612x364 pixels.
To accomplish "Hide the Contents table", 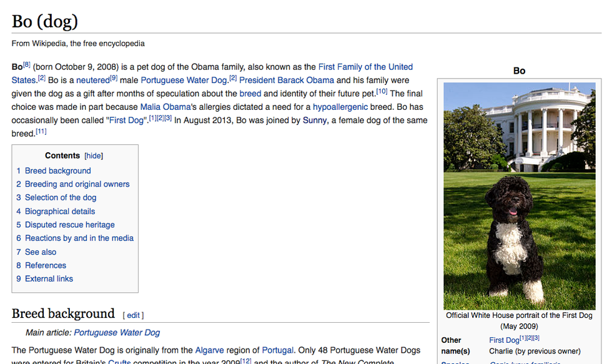I will (x=94, y=156).
